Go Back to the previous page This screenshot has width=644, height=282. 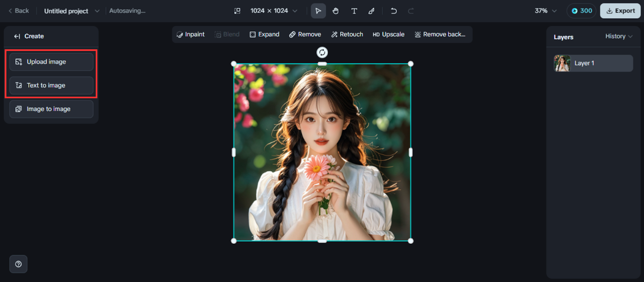(x=19, y=11)
